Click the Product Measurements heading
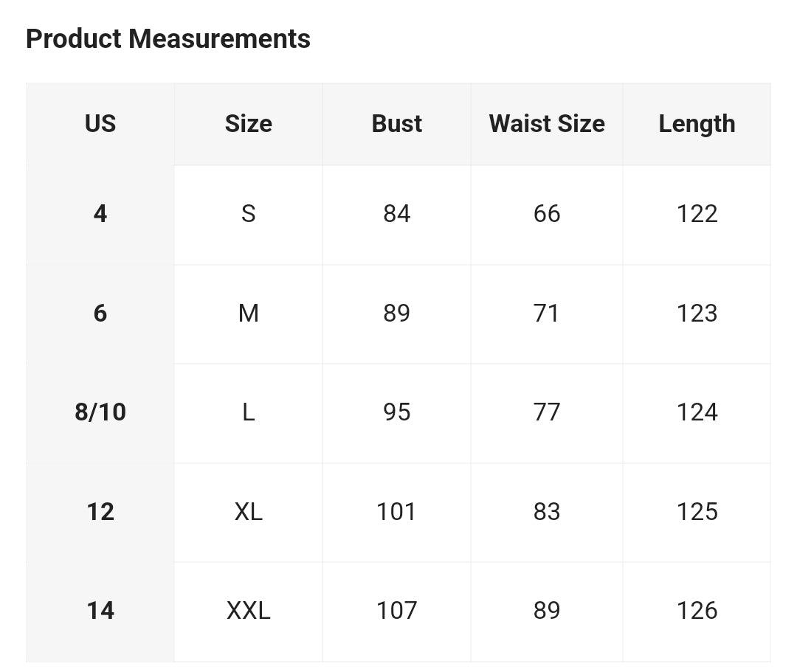 coord(168,39)
